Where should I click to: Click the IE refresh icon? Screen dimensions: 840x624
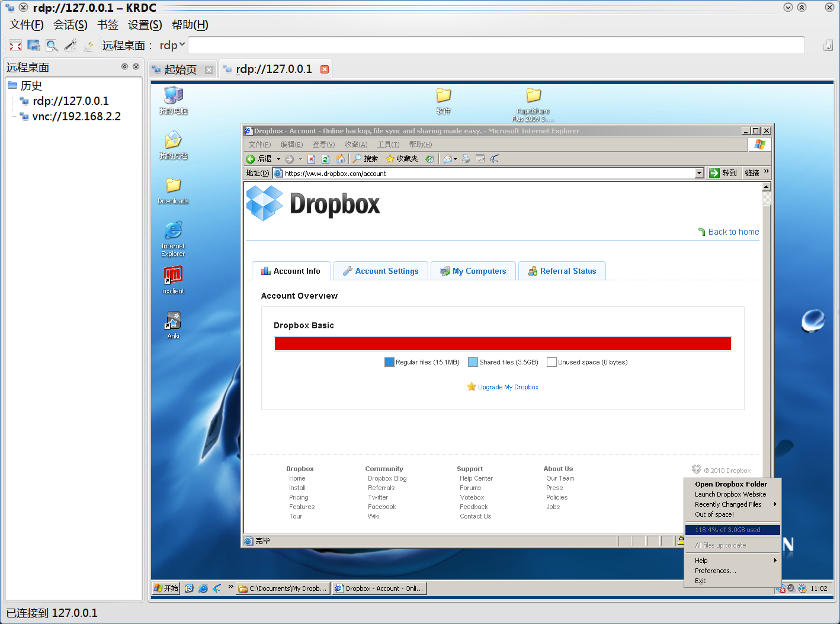325,159
